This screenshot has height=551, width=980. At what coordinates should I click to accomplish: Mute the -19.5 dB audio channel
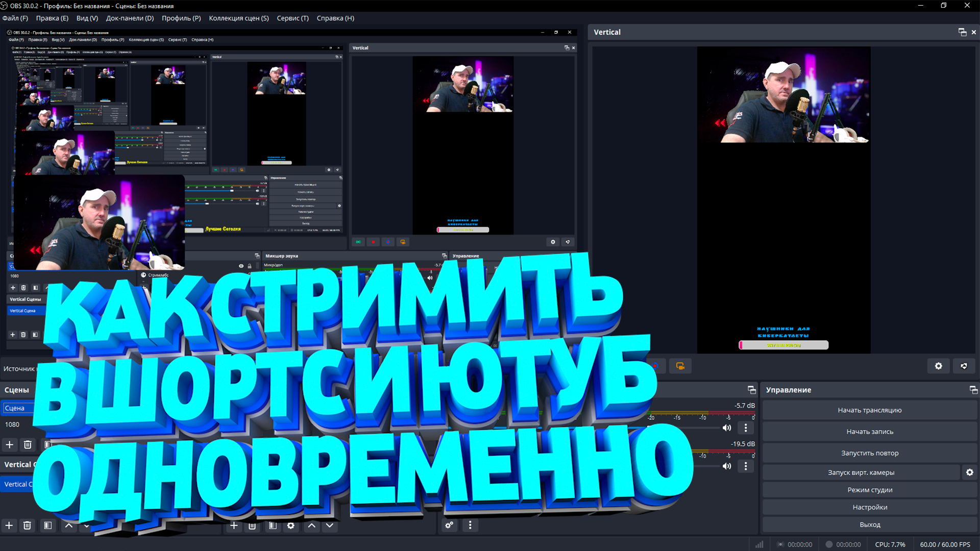[x=726, y=466]
